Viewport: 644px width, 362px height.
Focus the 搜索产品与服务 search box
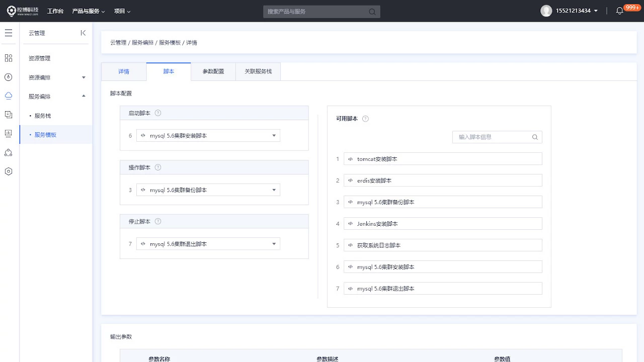click(321, 12)
